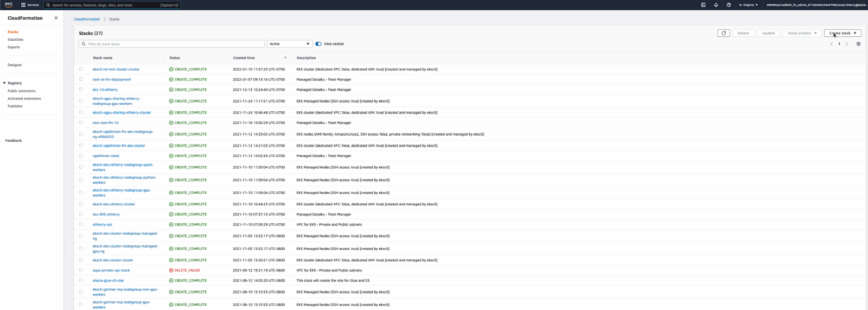Select the eksctl-rei-test-cluster-cluster radio button

81,69
